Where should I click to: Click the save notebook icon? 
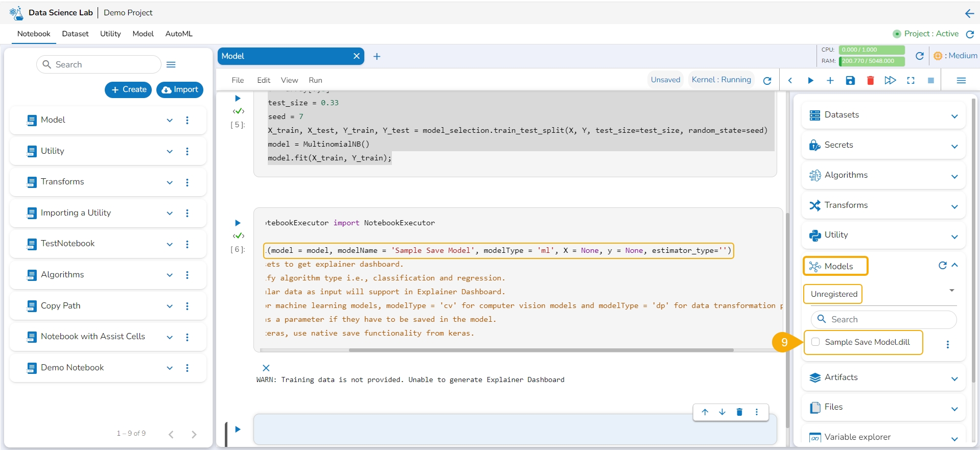(x=850, y=81)
